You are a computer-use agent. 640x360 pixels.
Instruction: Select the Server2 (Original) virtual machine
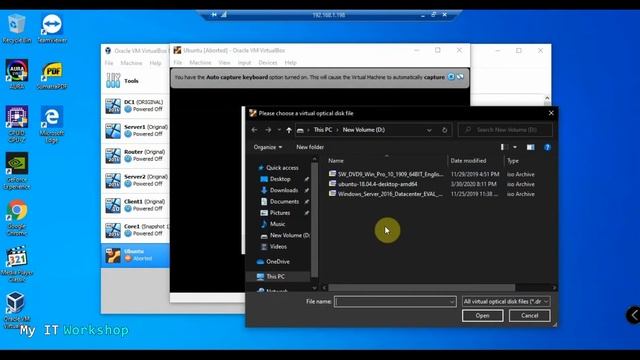136,180
